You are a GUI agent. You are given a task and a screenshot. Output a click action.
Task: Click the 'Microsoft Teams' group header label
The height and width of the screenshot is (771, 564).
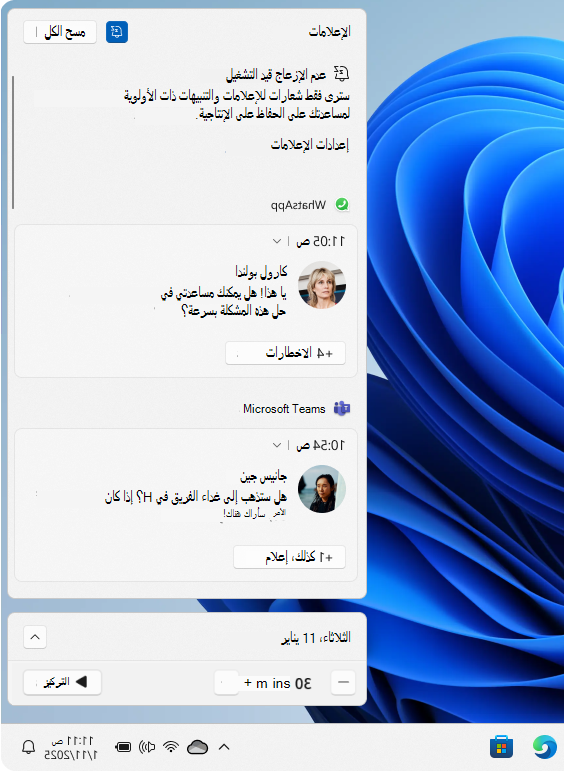[284, 409]
